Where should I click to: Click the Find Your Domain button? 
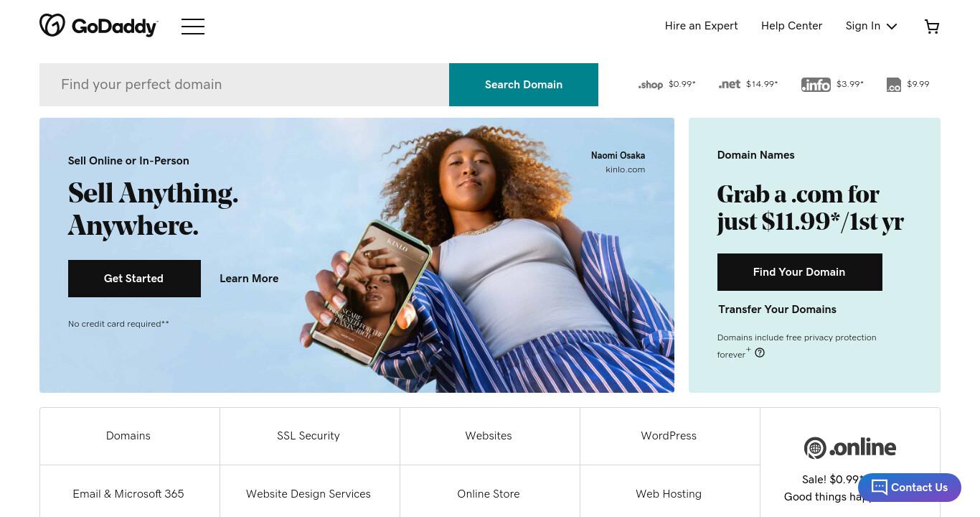point(799,272)
